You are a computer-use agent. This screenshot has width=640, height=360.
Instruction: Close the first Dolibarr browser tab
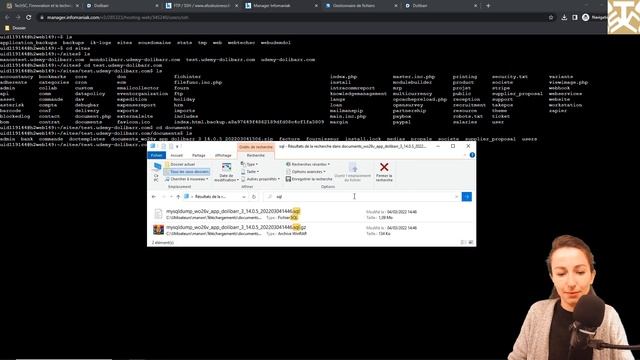point(157,6)
